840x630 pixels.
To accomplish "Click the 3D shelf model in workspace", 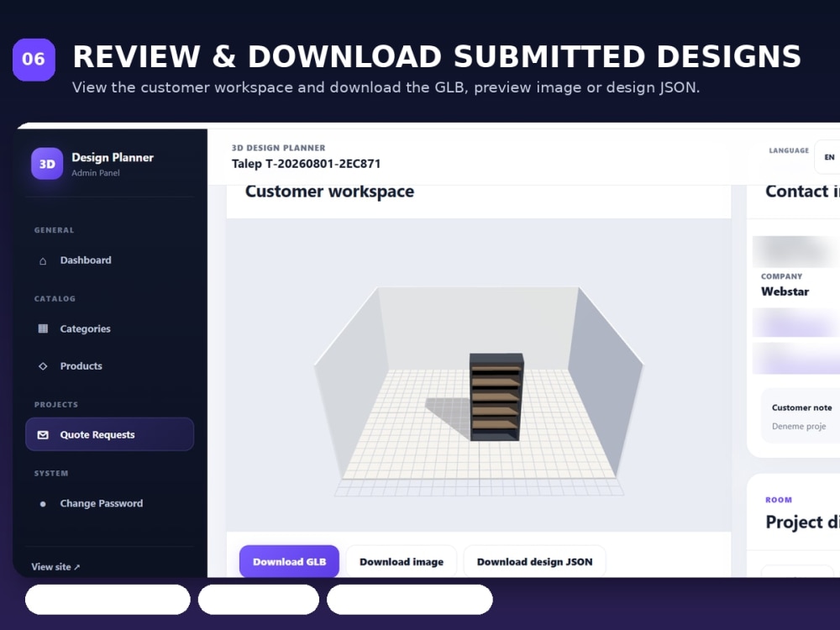I will pos(496,397).
